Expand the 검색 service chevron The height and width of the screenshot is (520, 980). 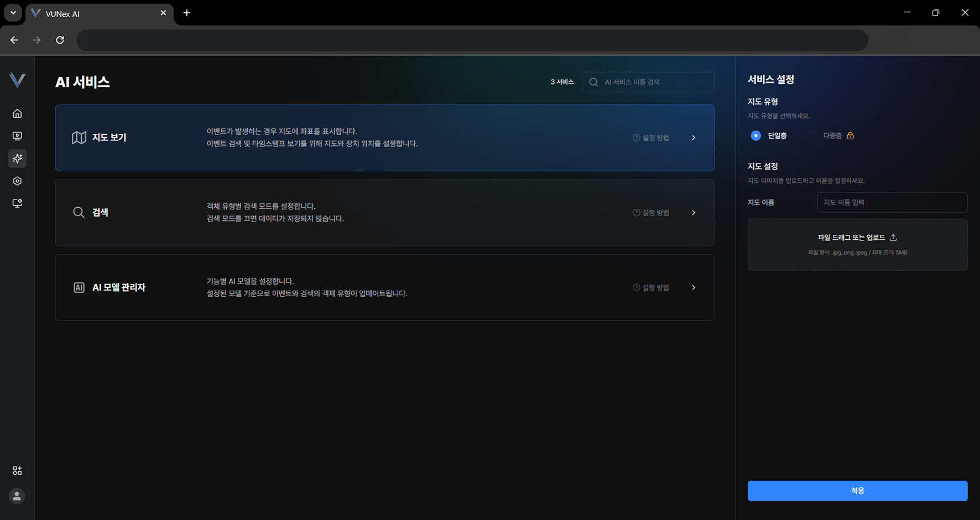(x=694, y=213)
